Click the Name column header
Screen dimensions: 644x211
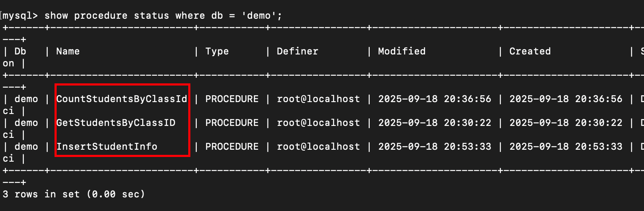(68, 51)
